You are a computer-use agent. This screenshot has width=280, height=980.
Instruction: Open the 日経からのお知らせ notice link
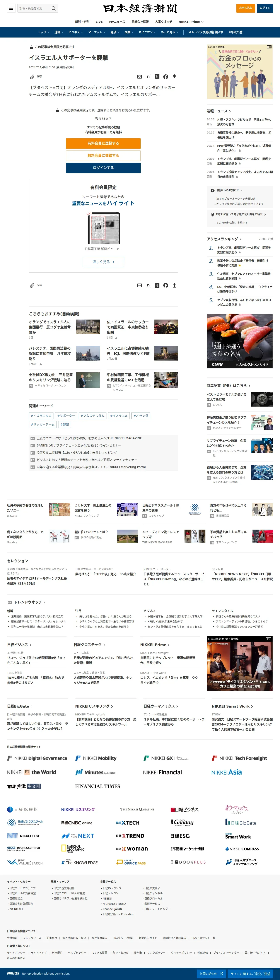(x=227, y=190)
